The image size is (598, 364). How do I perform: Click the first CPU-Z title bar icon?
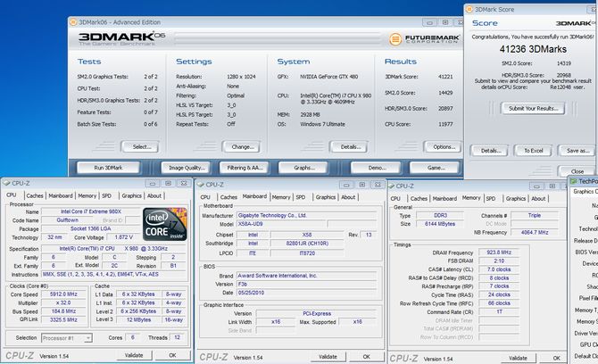tap(6, 183)
